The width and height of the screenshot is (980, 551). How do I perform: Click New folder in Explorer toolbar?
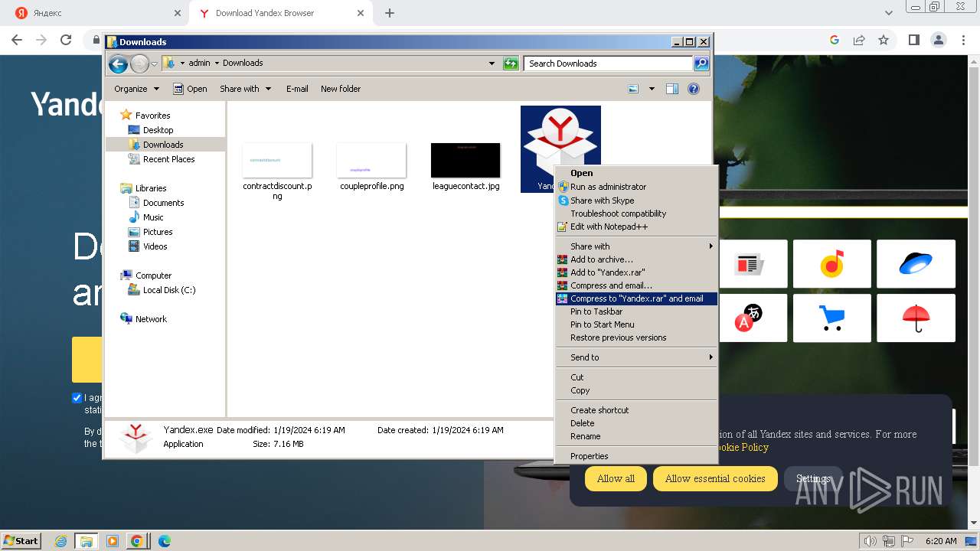click(341, 89)
